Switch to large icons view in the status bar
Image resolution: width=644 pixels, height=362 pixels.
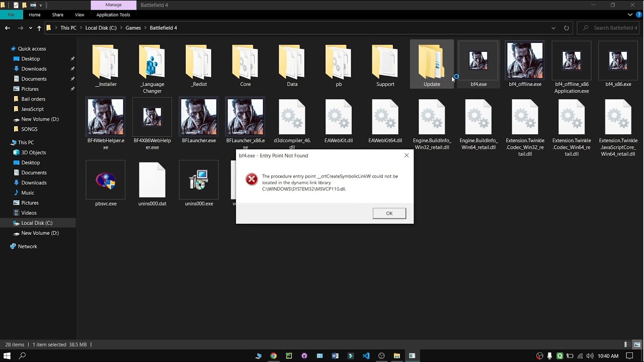pyautogui.click(x=637, y=345)
